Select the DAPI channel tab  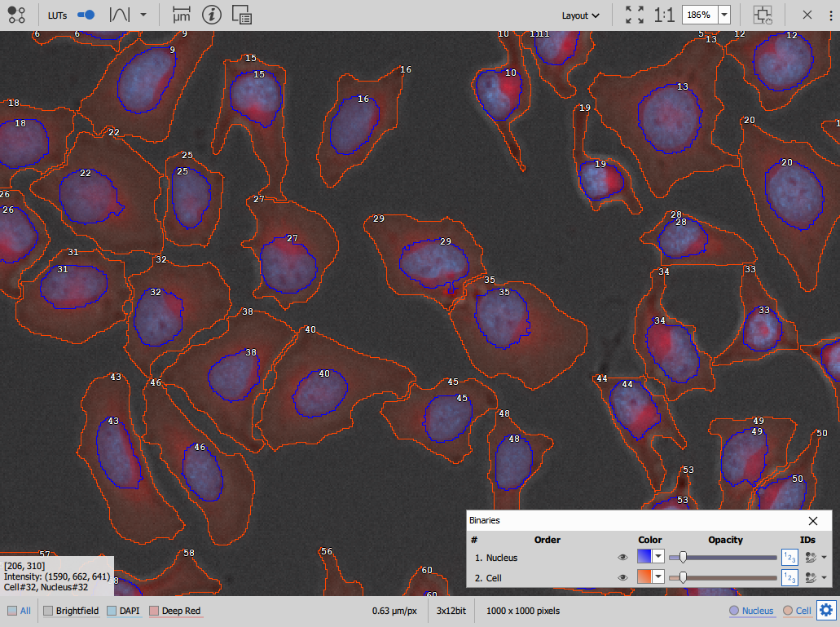point(123,610)
